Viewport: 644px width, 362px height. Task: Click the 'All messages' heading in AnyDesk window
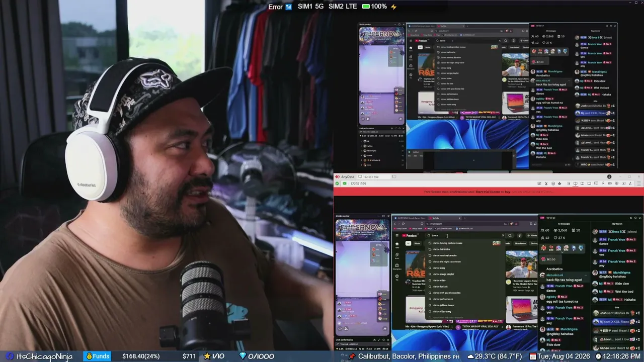[x=564, y=224]
